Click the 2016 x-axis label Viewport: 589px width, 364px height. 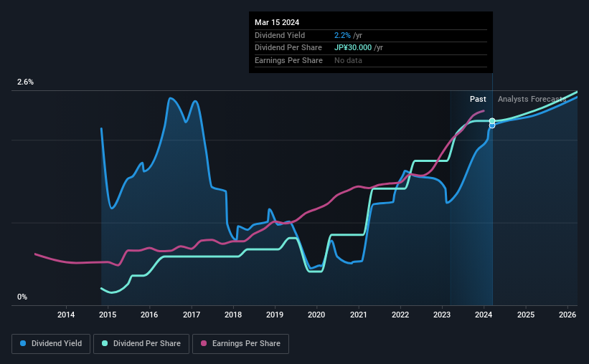(x=149, y=315)
